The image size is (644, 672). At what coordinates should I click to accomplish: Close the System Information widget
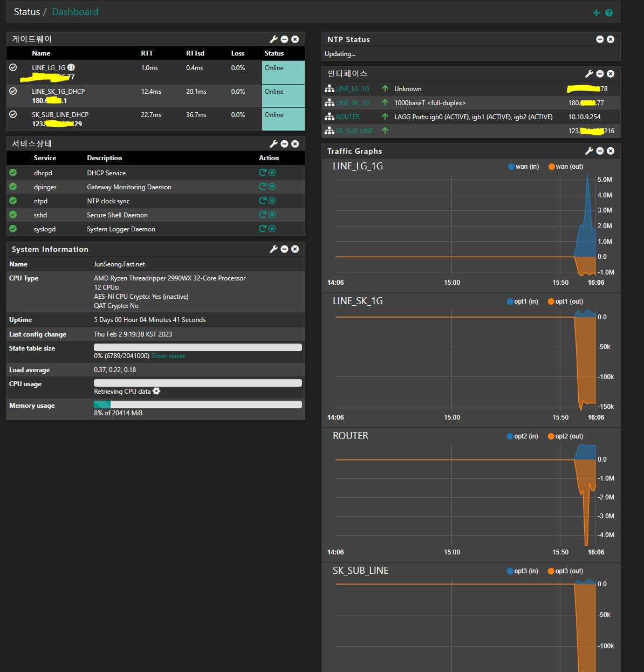295,249
